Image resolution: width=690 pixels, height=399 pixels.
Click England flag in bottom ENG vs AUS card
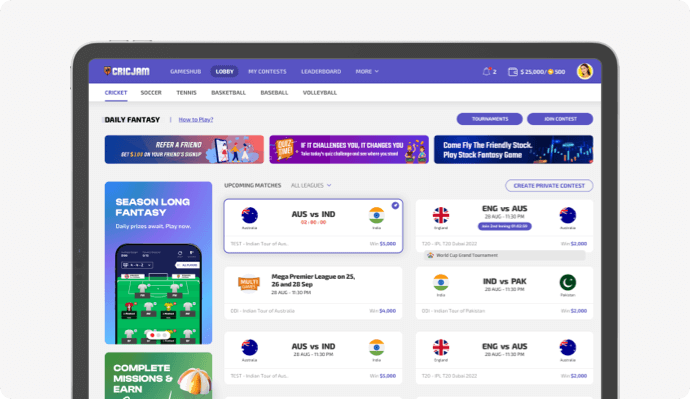pos(440,348)
